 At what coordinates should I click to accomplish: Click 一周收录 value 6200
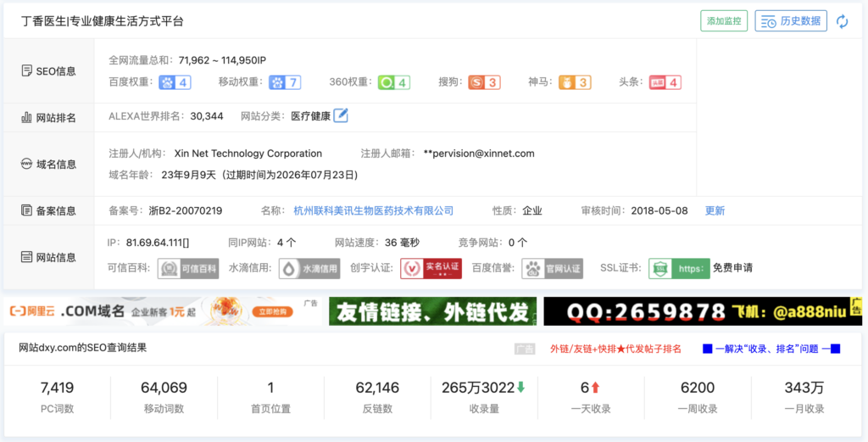(x=698, y=388)
